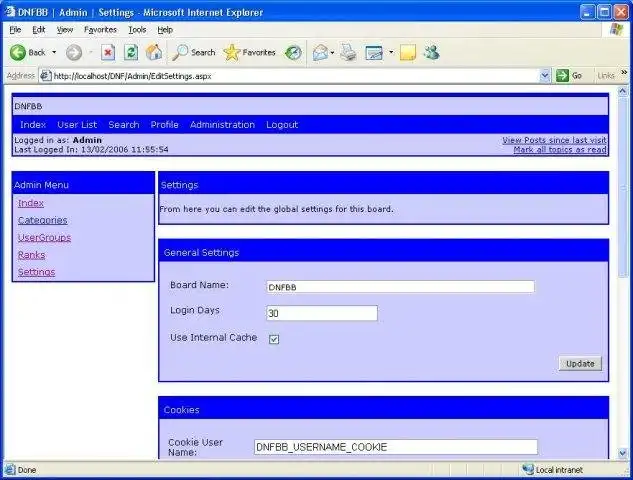Viewport: 633px width, 480px height.
Task: Expand the Links toolbar chevron
Action: [x=624, y=73]
